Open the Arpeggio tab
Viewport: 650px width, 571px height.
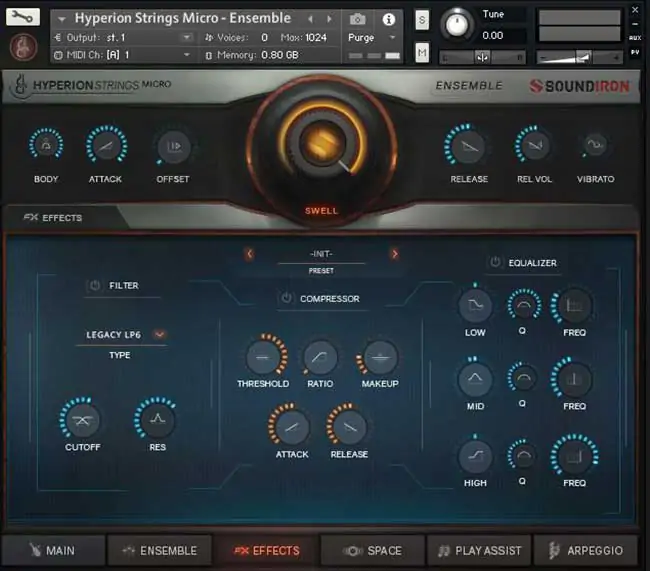click(586, 550)
